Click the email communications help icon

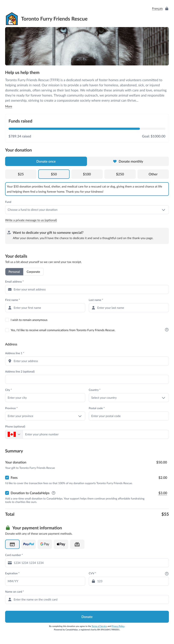tap(167, 330)
